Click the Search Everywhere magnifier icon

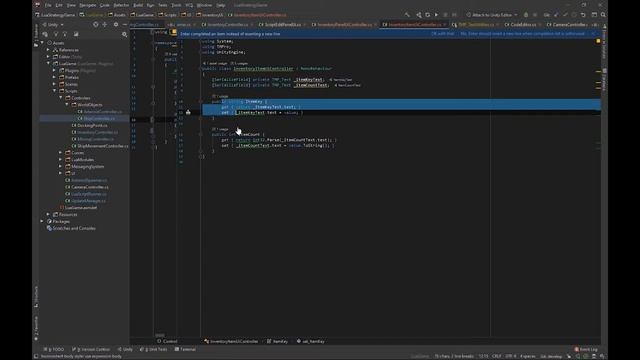[603, 15]
